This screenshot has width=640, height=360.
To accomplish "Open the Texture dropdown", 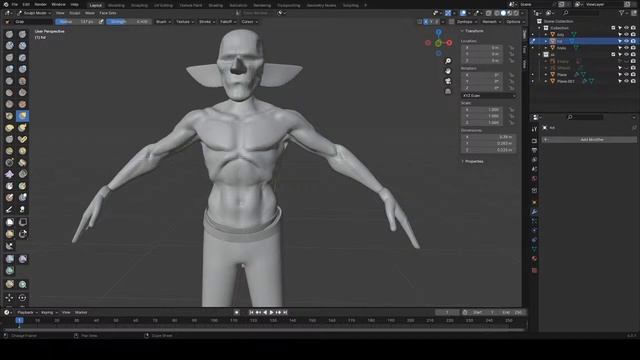I will pos(185,22).
